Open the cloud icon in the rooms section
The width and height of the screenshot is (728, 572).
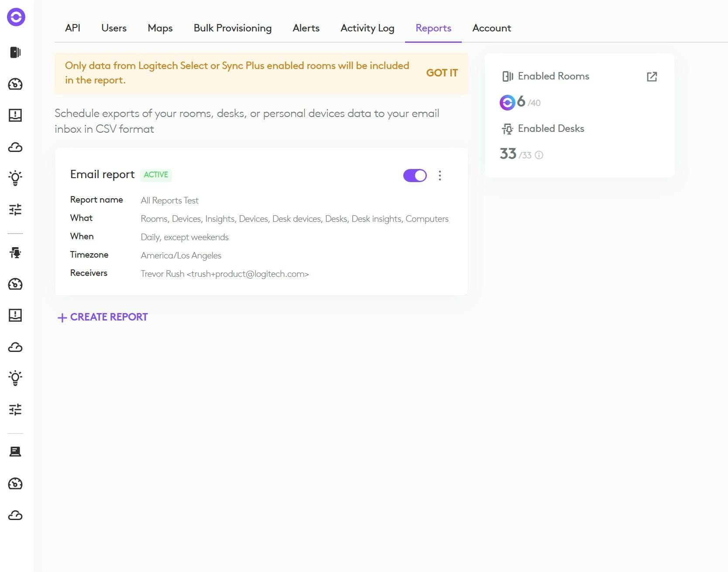point(15,147)
